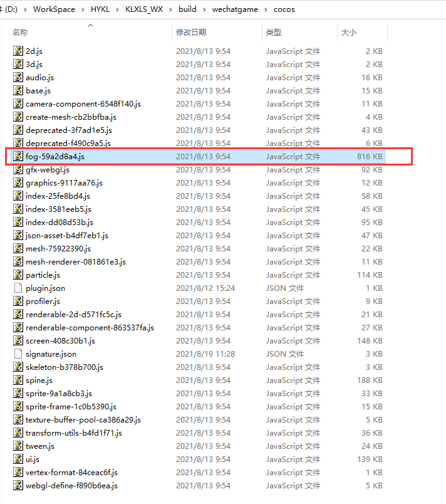Image resolution: width=446 pixels, height=504 pixels.
Task: Select file deprecated-f490c9a5.js
Action: click(68, 143)
